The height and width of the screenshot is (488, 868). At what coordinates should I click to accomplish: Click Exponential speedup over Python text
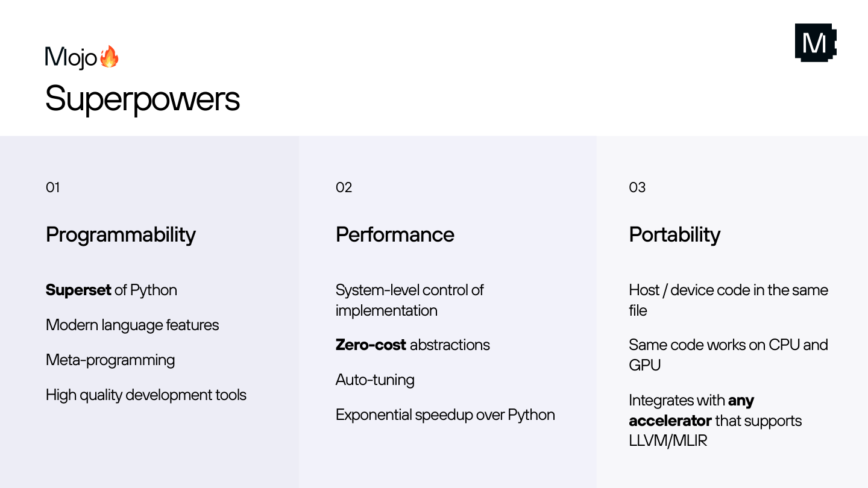click(x=445, y=414)
